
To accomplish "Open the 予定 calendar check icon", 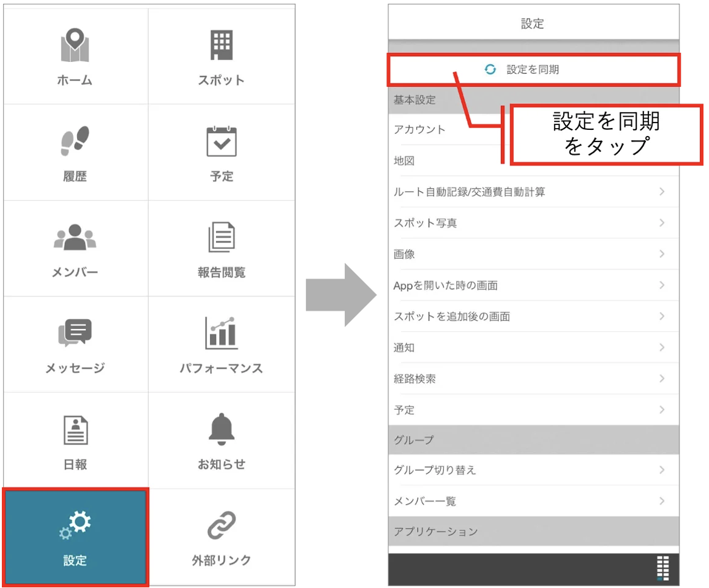I will pos(222,141).
